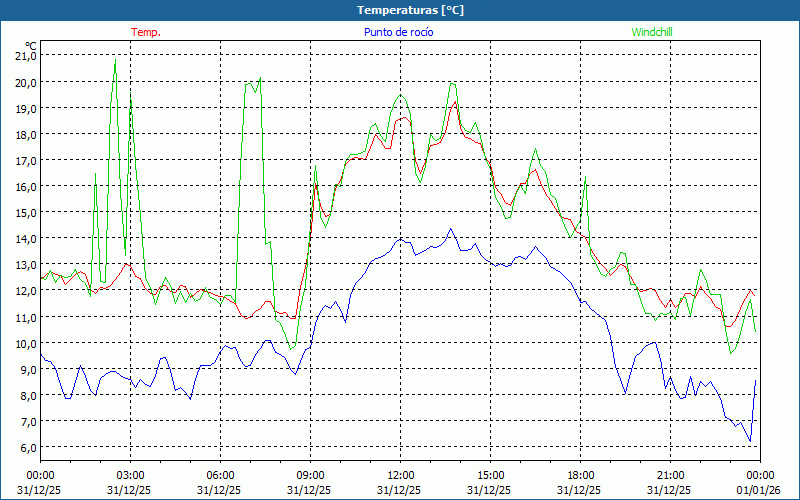This screenshot has width=800, height=500.
Task: Click the °C unit label above the y-axis
Action: pyautogui.click(x=30, y=45)
